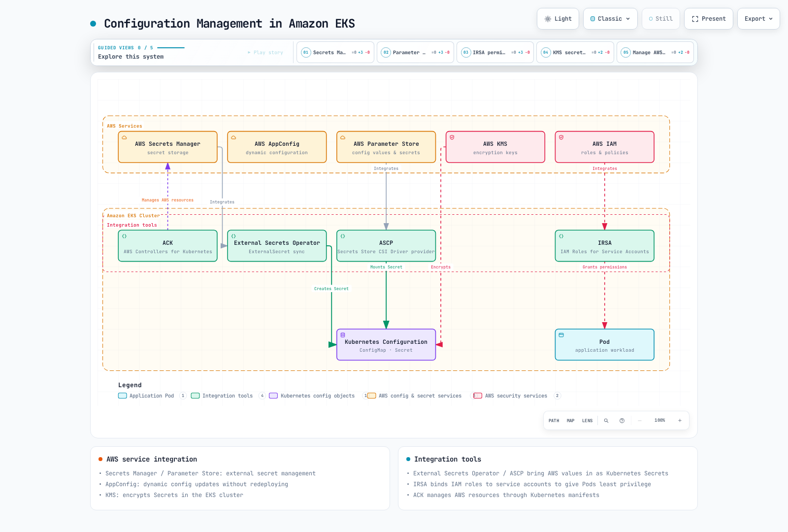788x532 pixels.
Task: Click AWS security services legend entry
Action: (516, 396)
